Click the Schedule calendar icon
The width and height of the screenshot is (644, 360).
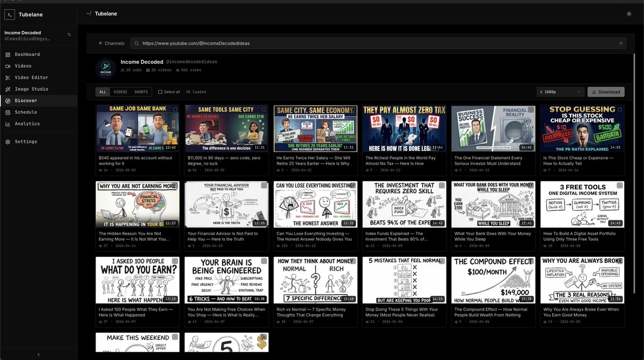coord(8,112)
